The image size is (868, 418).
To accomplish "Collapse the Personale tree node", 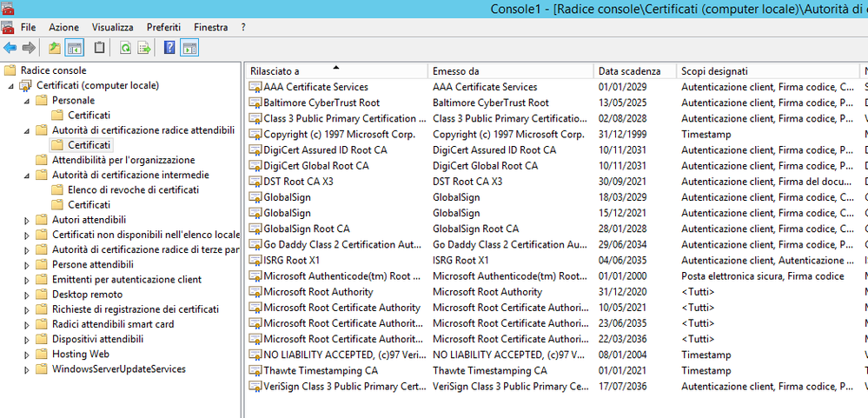I will tap(27, 101).
